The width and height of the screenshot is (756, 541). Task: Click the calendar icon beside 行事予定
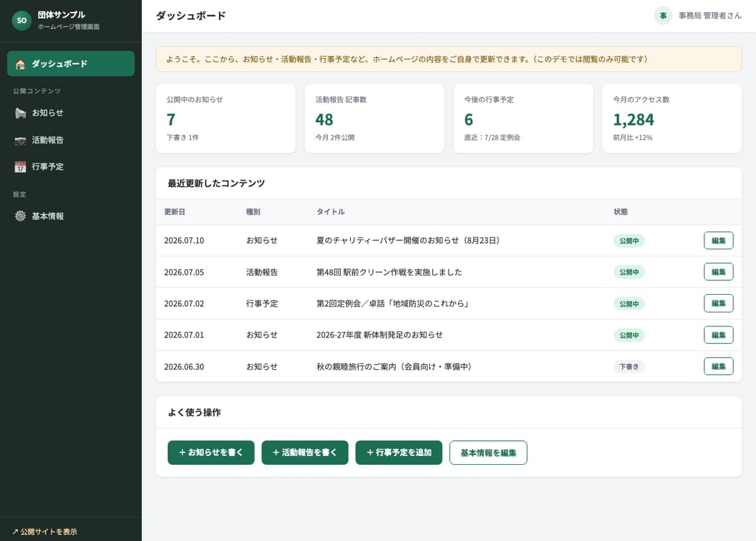click(x=20, y=167)
